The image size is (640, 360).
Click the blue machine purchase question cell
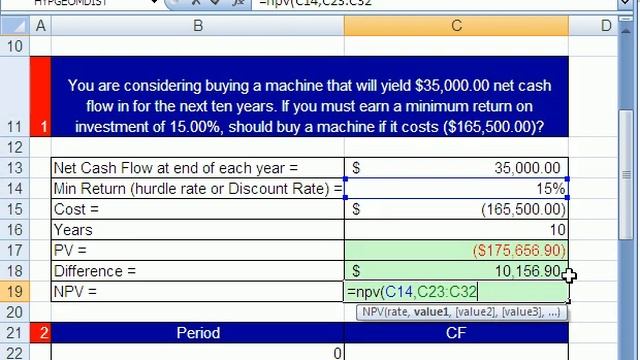point(309,96)
